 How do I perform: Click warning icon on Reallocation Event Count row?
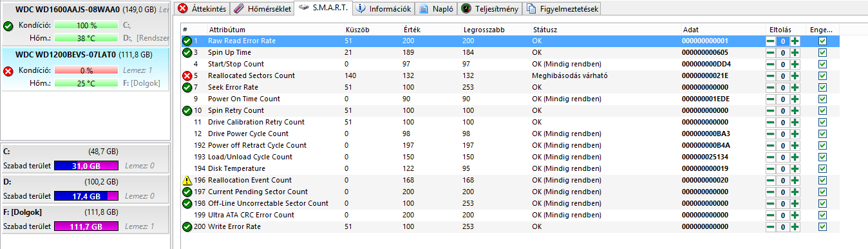187,180
